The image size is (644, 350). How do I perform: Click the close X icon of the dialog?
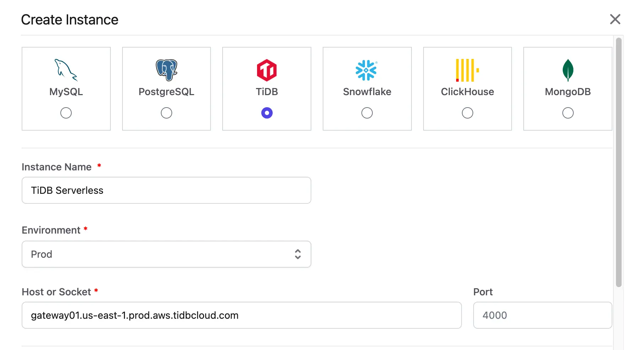(x=615, y=20)
